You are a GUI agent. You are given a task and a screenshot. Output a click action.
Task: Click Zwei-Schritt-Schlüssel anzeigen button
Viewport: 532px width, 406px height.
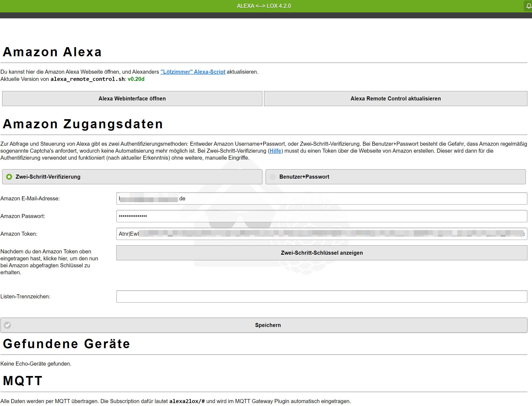tap(322, 253)
